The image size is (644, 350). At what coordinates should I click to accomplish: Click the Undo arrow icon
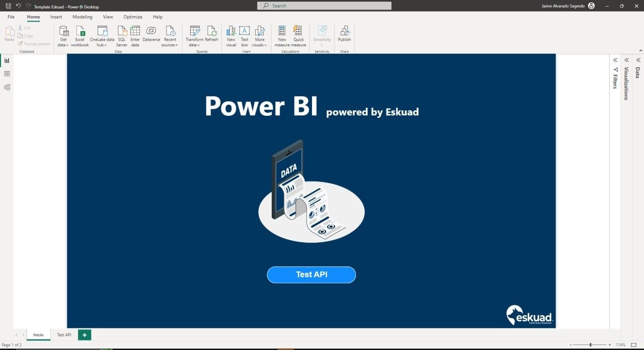(x=19, y=6)
